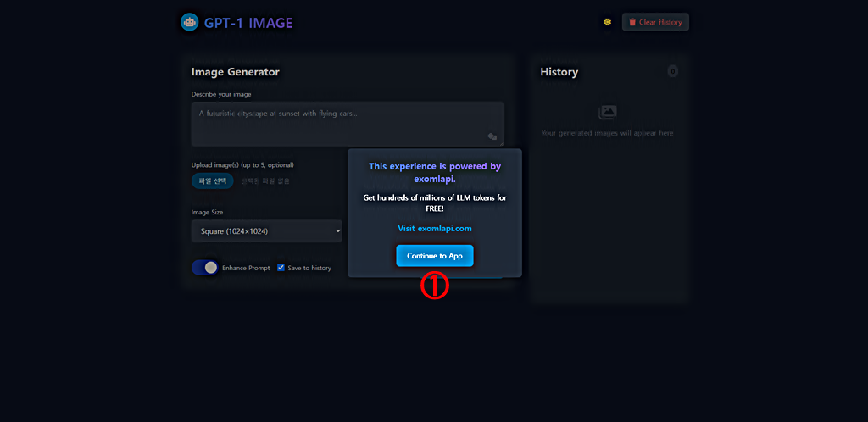This screenshot has width=868, height=422.
Task: Open the Visit exomlapi.com link
Action: coord(435,228)
